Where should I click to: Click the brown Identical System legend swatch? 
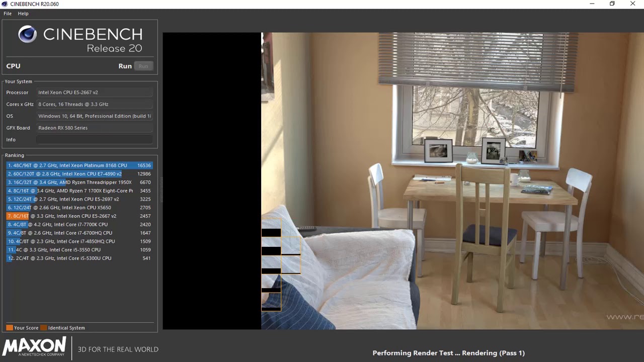pyautogui.click(x=43, y=328)
